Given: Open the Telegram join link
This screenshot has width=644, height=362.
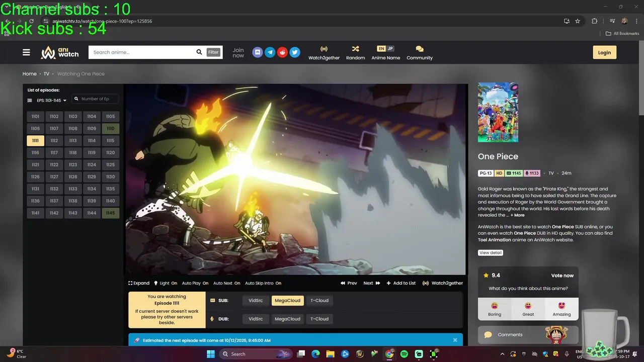Looking at the screenshot, I should [270, 52].
